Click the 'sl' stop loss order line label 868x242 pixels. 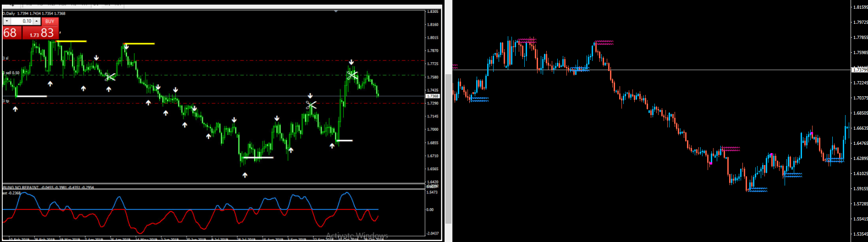click(x=6, y=58)
